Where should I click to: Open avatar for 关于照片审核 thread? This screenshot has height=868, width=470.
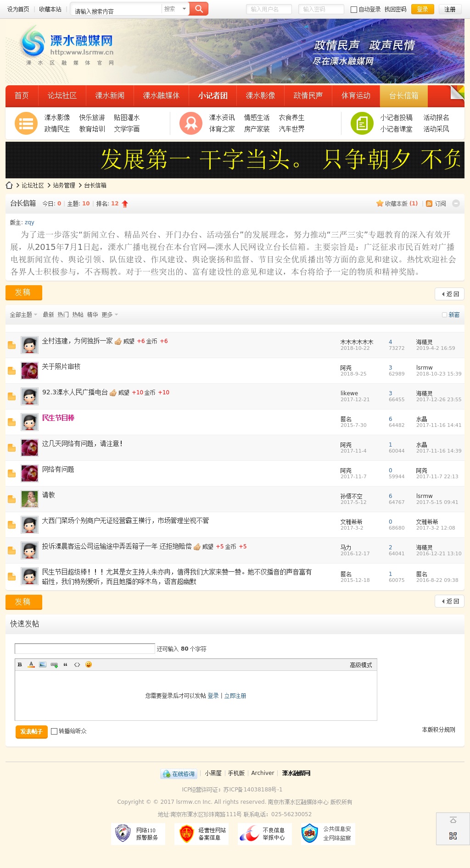29,370
